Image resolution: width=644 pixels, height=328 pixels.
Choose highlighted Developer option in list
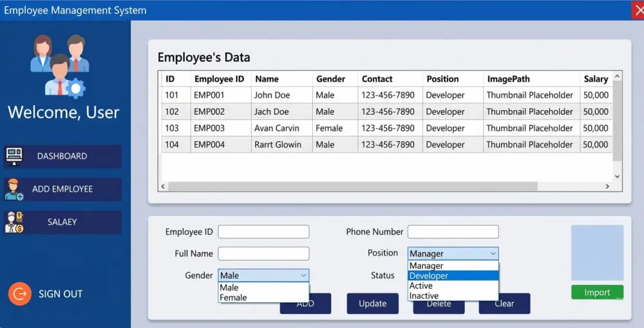point(453,276)
